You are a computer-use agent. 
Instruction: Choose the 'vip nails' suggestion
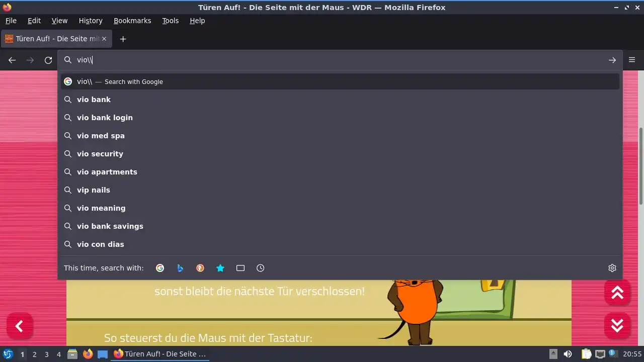tap(340, 190)
